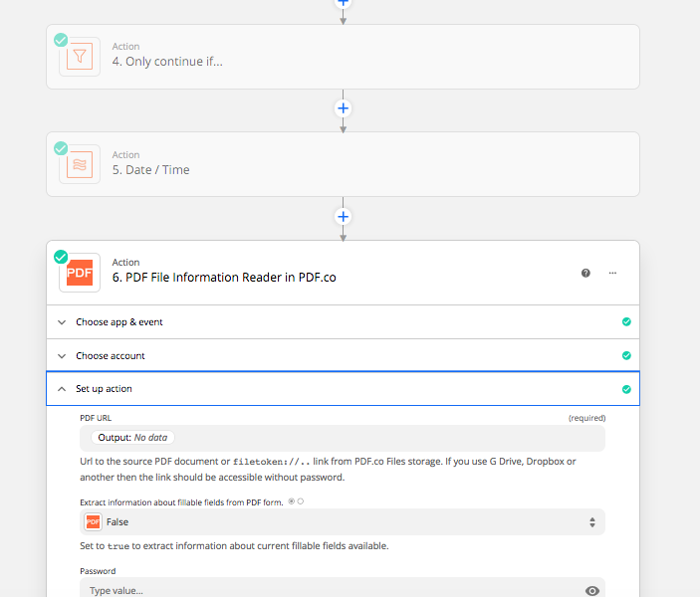The image size is (700, 597).
Task: Open step 4 Only continue if...
Action: tap(343, 57)
